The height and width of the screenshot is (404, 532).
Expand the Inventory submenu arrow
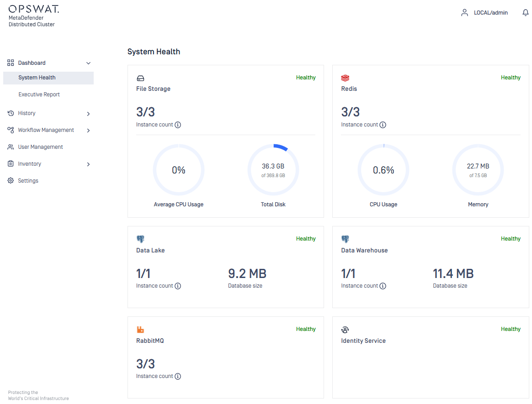[88, 164]
